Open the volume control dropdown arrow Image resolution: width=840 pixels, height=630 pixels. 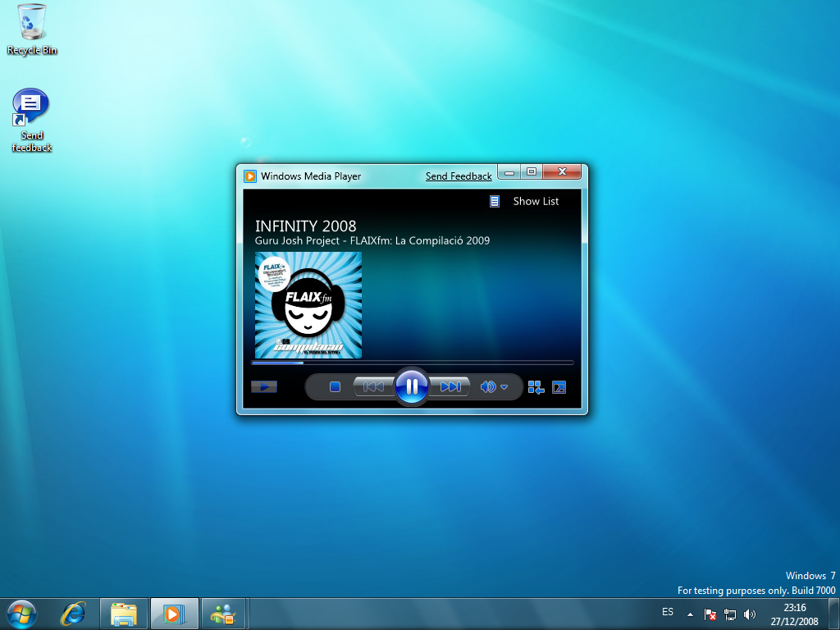[504, 386]
